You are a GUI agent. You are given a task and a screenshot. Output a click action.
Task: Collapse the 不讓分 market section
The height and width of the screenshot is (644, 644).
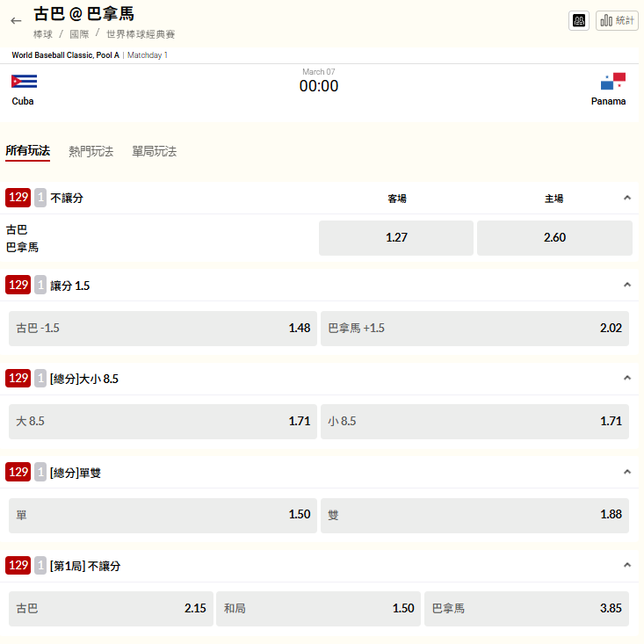pyautogui.click(x=627, y=198)
